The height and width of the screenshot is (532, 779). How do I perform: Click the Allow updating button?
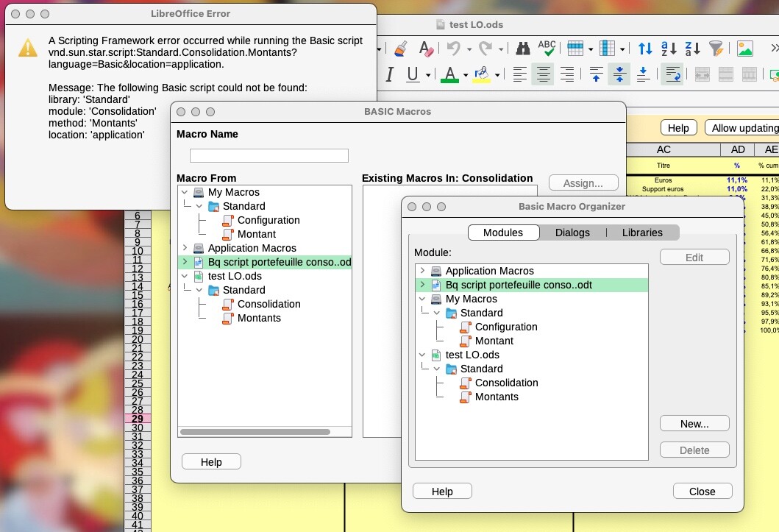[x=742, y=127]
